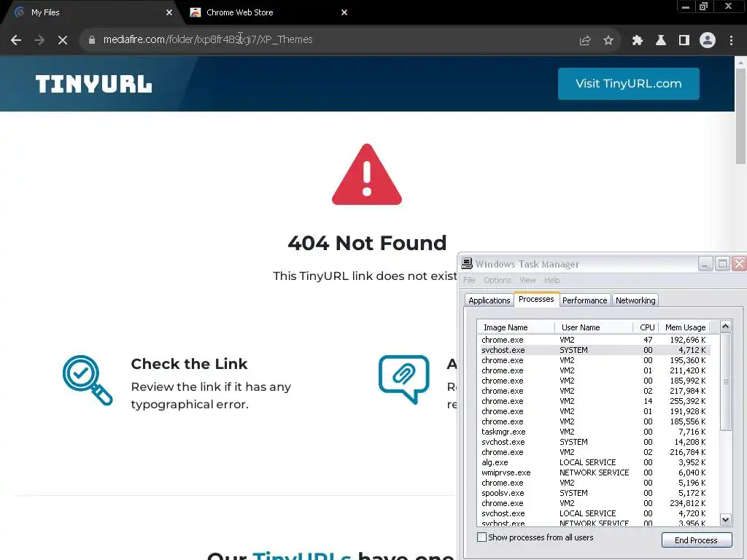
Task: Select the taskmgr.exe process row
Action: click(x=594, y=432)
